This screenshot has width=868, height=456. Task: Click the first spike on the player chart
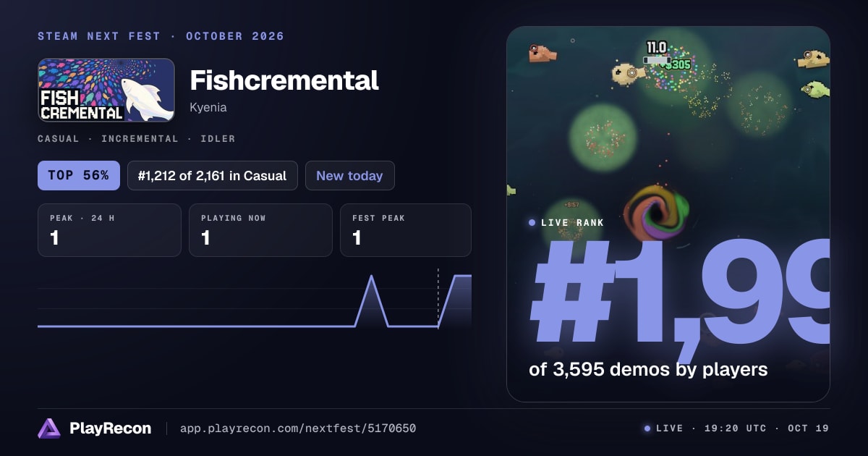(372, 300)
